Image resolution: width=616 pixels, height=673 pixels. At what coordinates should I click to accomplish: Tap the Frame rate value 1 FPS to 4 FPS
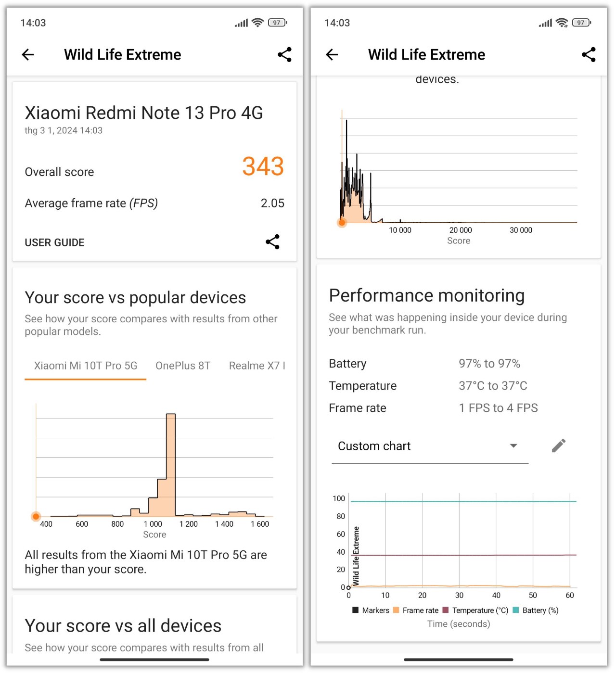tap(498, 408)
